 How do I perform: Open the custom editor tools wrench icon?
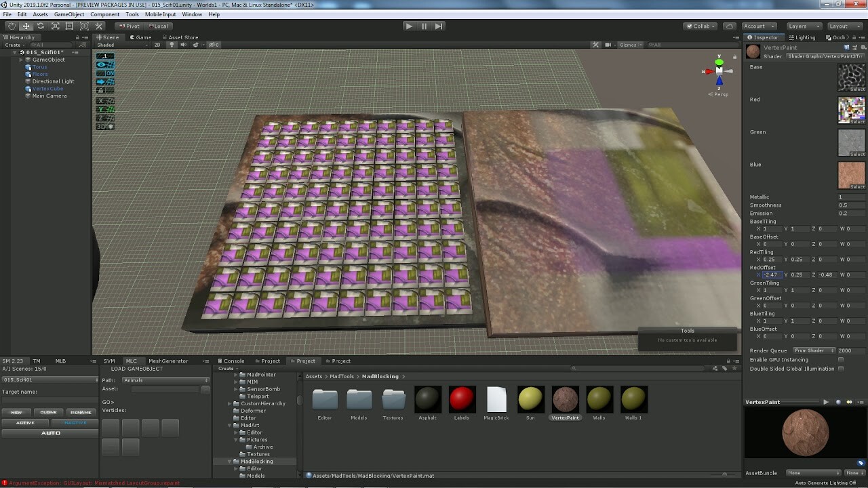point(98,25)
